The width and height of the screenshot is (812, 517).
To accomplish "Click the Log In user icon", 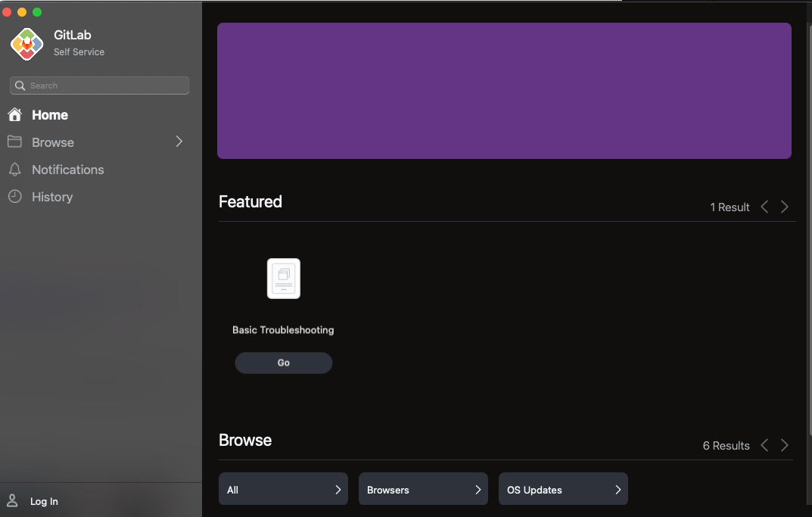I will (x=13, y=501).
